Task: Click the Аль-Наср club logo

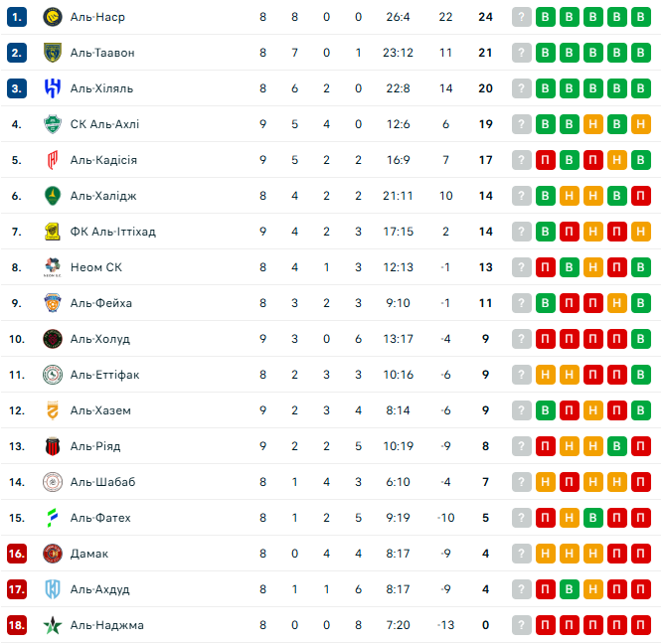Action: (53, 17)
